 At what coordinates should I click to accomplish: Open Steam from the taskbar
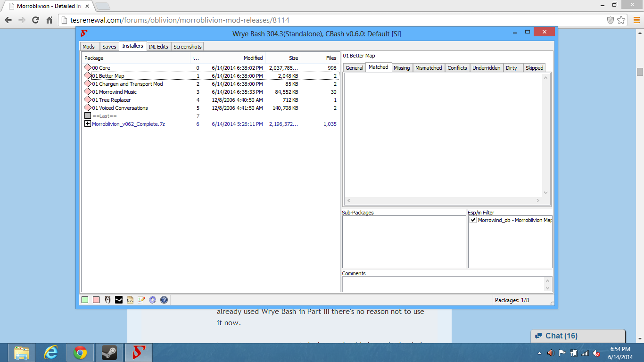109,353
